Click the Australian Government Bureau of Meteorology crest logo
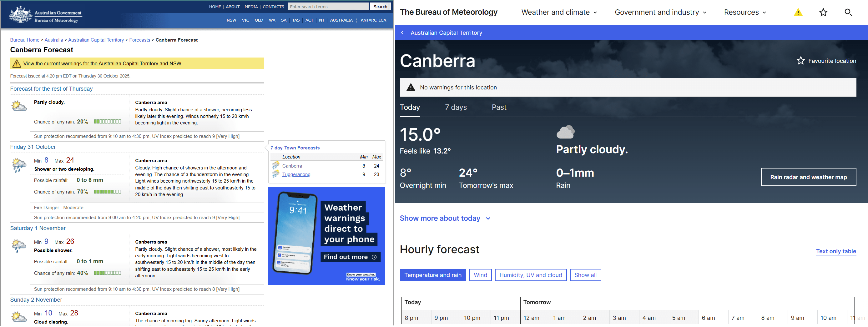The image size is (868, 327). click(45, 14)
